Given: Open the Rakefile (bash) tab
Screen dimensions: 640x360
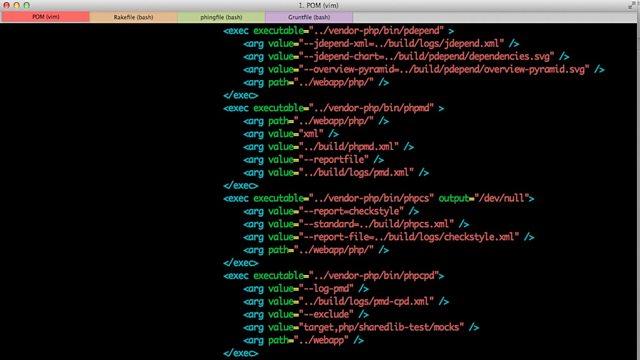Looking at the screenshot, I should coord(133,17).
